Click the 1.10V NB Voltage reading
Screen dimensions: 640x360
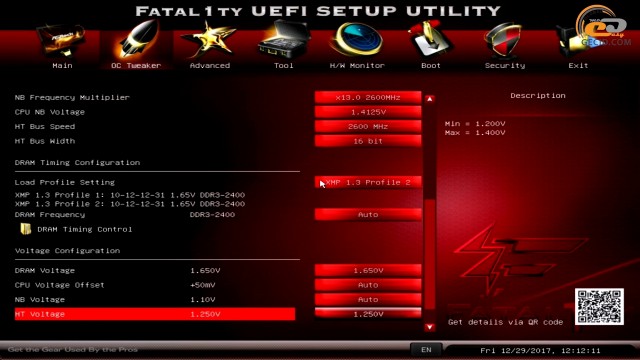203,300
